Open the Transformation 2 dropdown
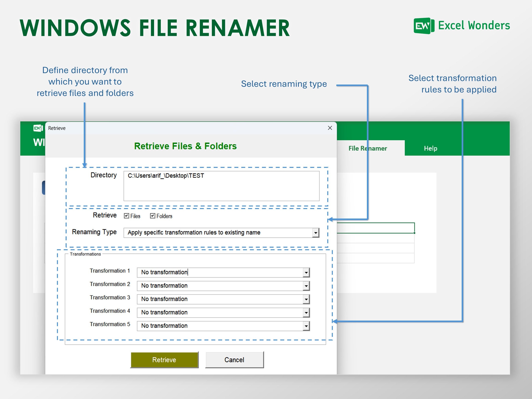The height and width of the screenshot is (399, 532). [306, 286]
